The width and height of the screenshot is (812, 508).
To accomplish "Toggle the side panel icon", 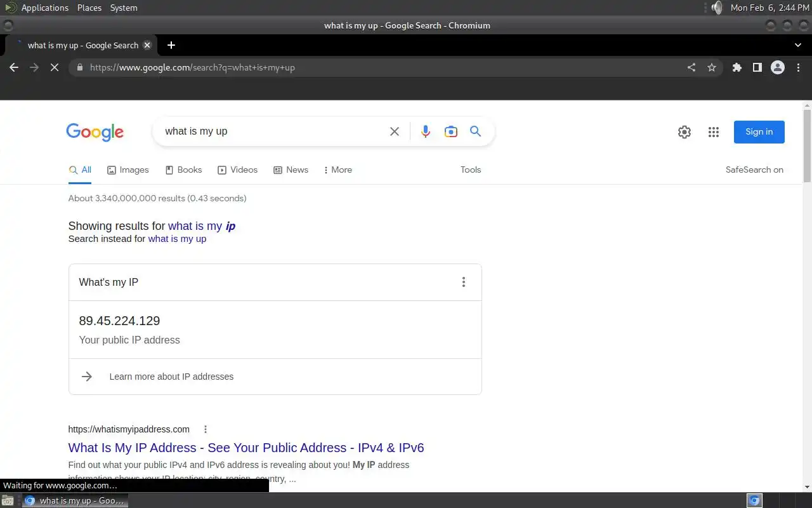I will [757, 67].
